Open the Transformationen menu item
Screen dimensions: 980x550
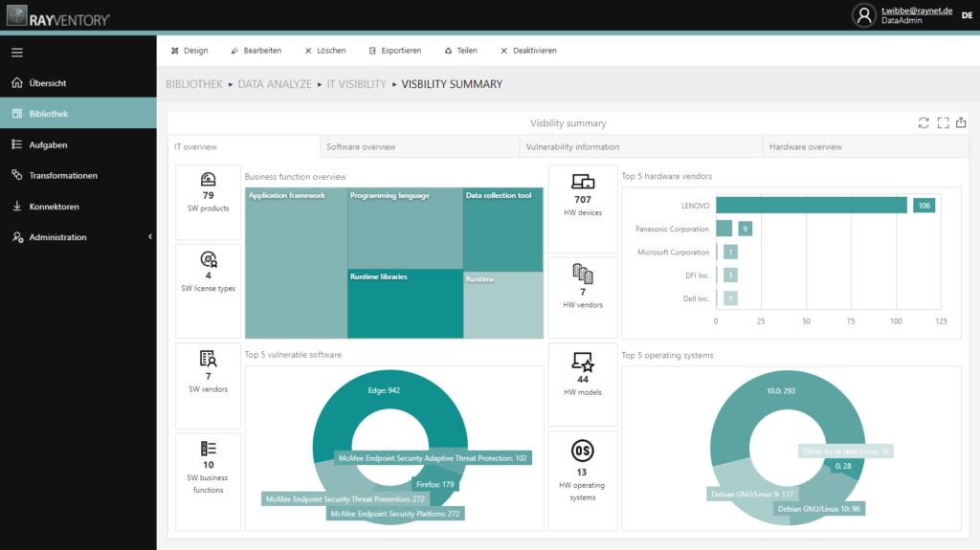coord(78,175)
